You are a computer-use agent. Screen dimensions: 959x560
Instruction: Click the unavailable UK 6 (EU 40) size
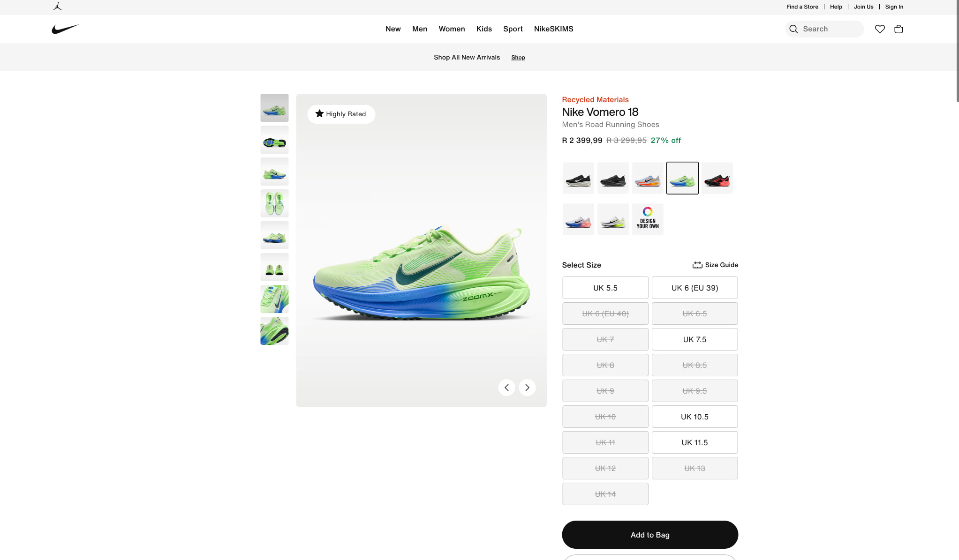pos(605,314)
